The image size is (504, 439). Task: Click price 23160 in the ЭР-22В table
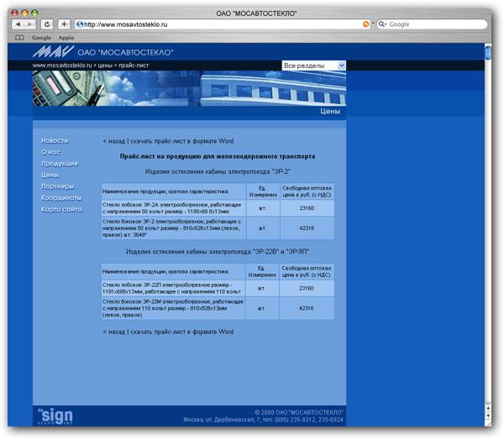(306, 289)
